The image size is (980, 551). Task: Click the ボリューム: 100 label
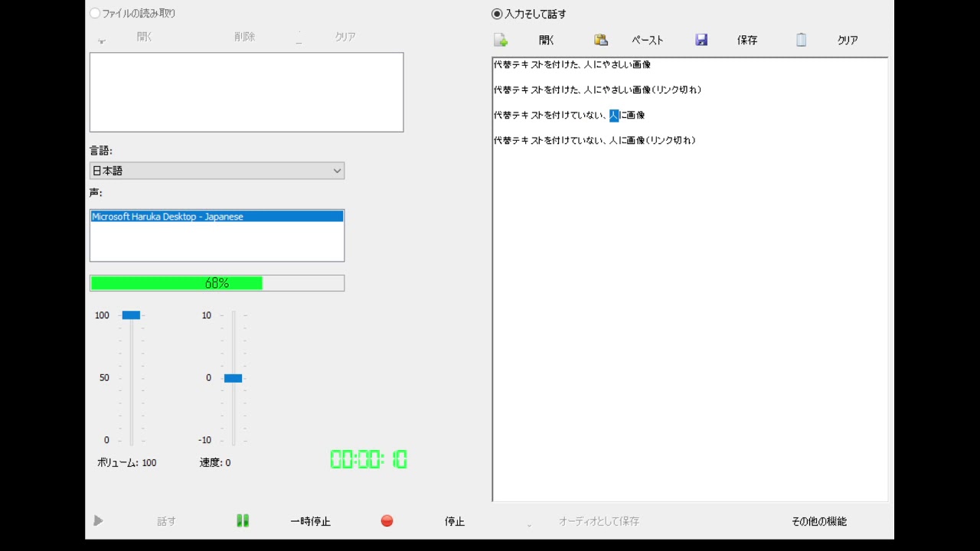(x=127, y=463)
